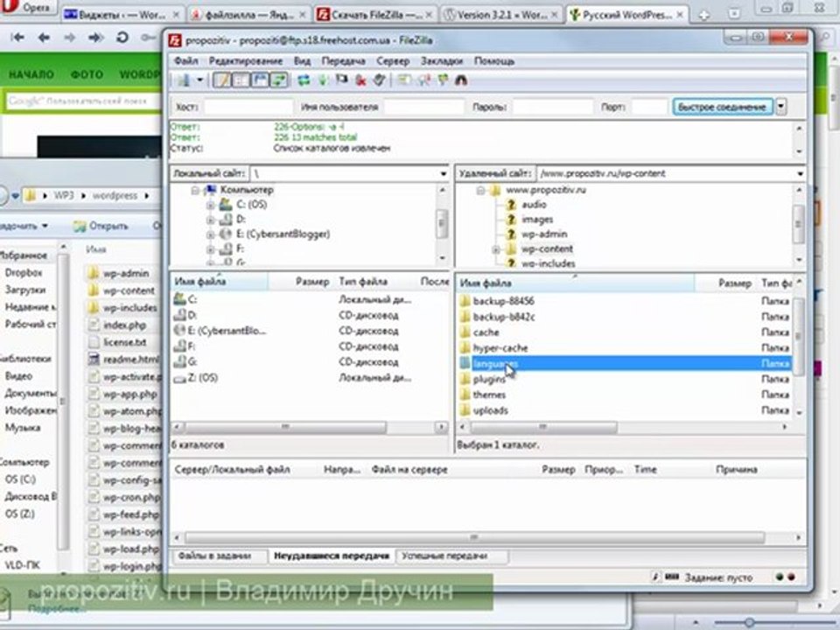This screenshot has width=840, height=630.
Task: Click the process queue toolbar icon
Action: (323, 80)
